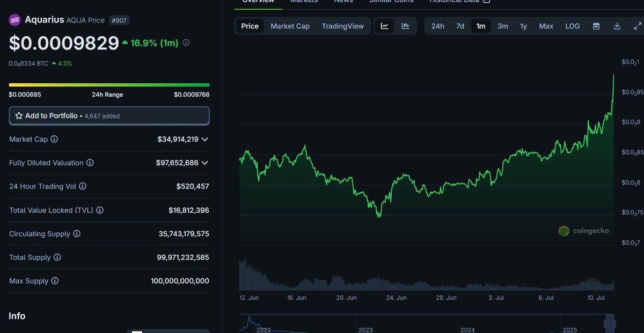Image resolution: width=644 pixels, height=333 pixels.
Task: Click the $0.000885 range low value
Action: click(x=25, y=95)
